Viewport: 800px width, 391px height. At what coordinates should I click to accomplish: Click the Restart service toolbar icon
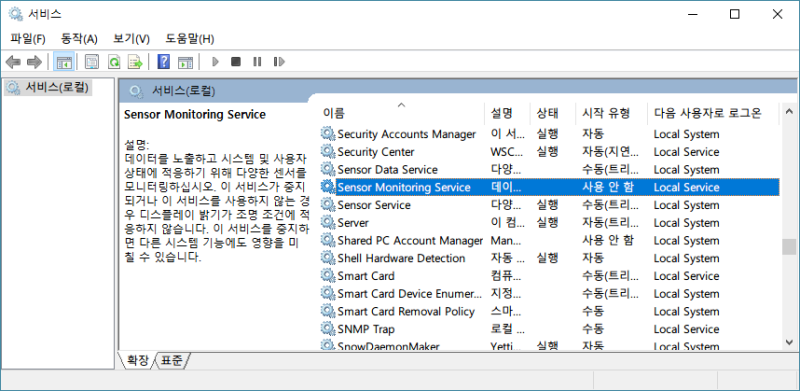pyautogui.click(x=279, y=62)
